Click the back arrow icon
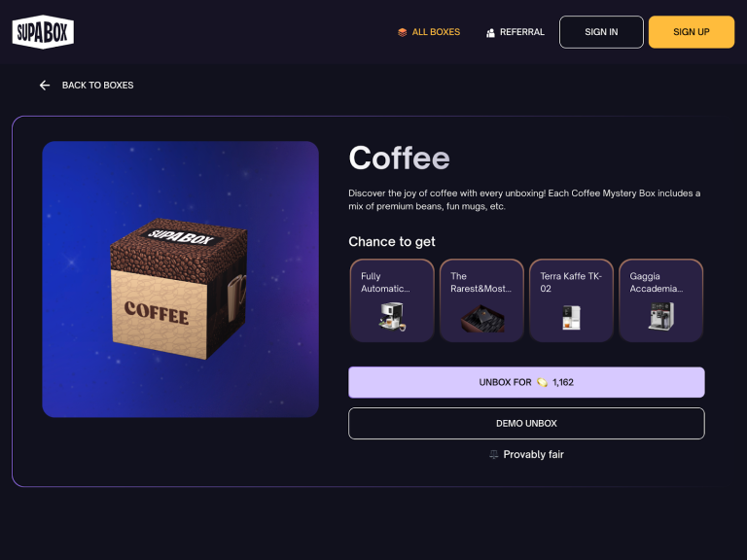 click(x=45, y=86)
